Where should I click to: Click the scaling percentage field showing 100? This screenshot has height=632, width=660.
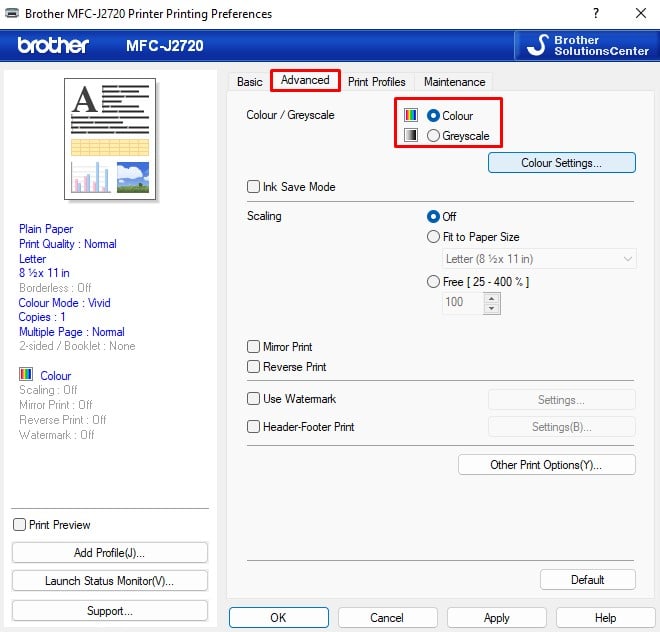tap(463, 302)
